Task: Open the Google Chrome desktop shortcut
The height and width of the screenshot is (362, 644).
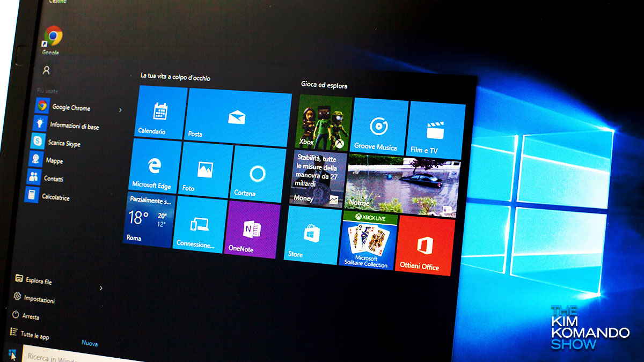Action: tap(53, 39)
